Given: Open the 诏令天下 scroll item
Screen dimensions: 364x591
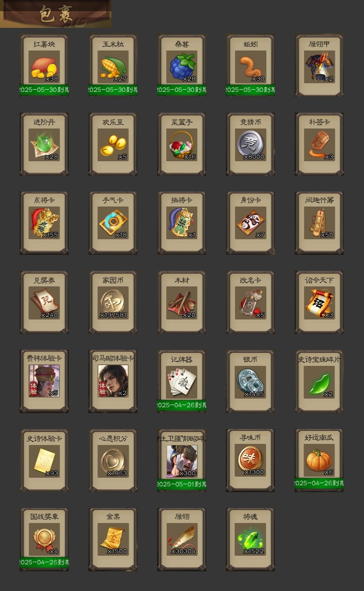Looking at the screenshot, I should coord(319,302).
